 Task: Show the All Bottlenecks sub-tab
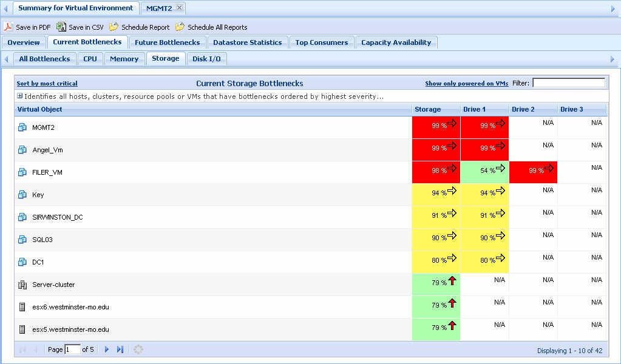point(44,59)
